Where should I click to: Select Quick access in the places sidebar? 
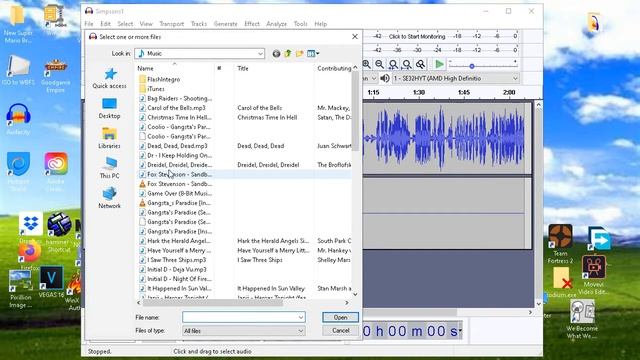[109, 78]
